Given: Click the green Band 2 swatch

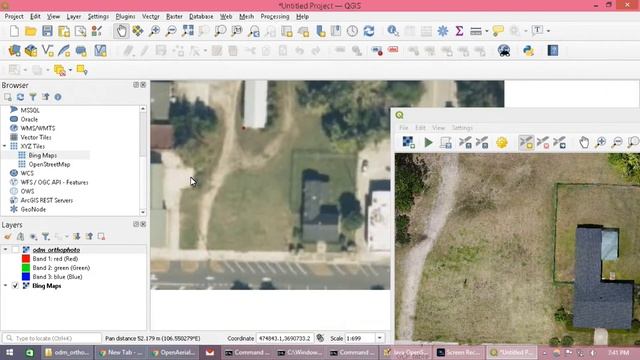Looking at the screenshot, I should click(x=26, y=268).
